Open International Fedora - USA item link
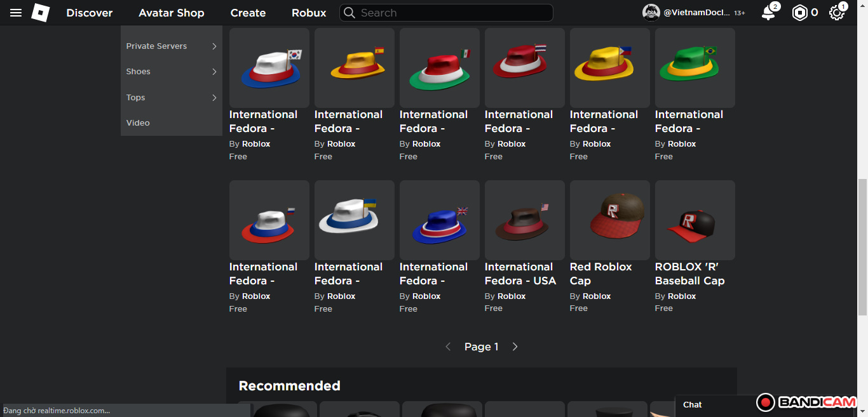 pos(520,274)
